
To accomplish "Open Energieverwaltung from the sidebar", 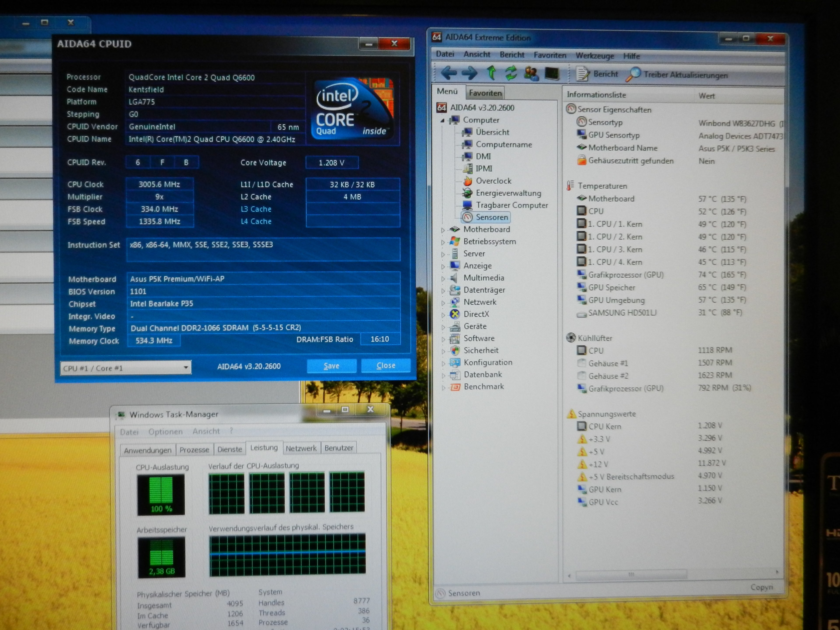I will point(508,193).
